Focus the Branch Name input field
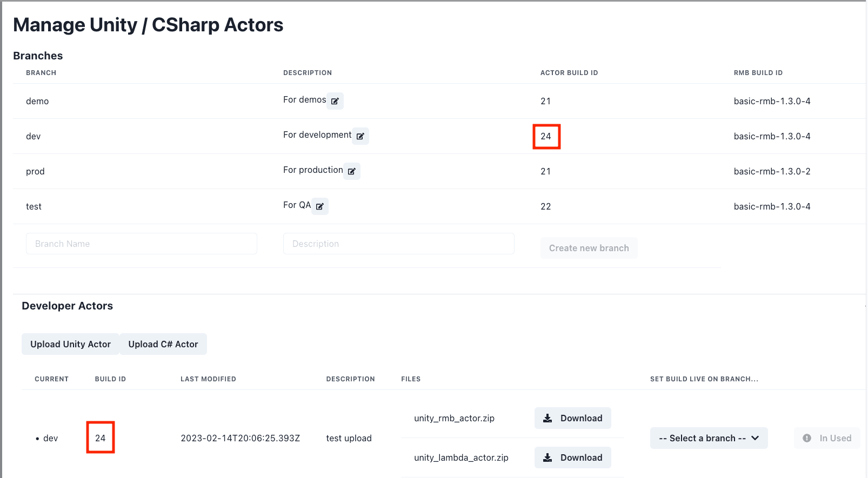 (142, 244)
